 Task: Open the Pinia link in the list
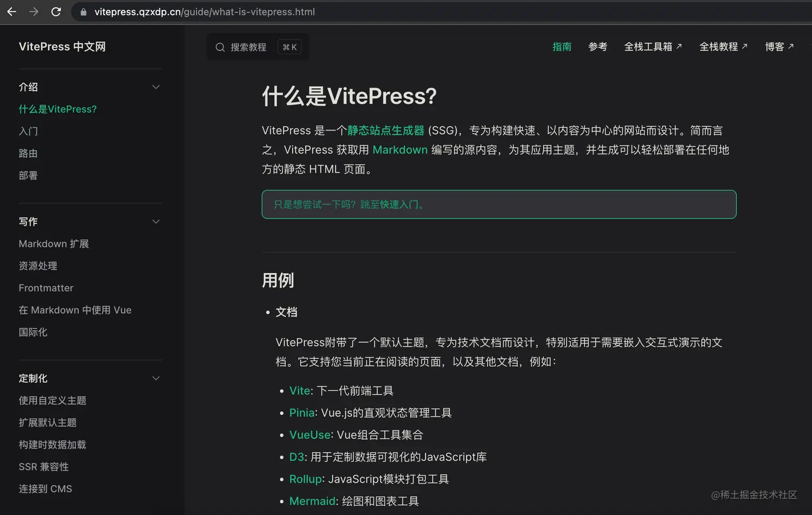(302, 412)
